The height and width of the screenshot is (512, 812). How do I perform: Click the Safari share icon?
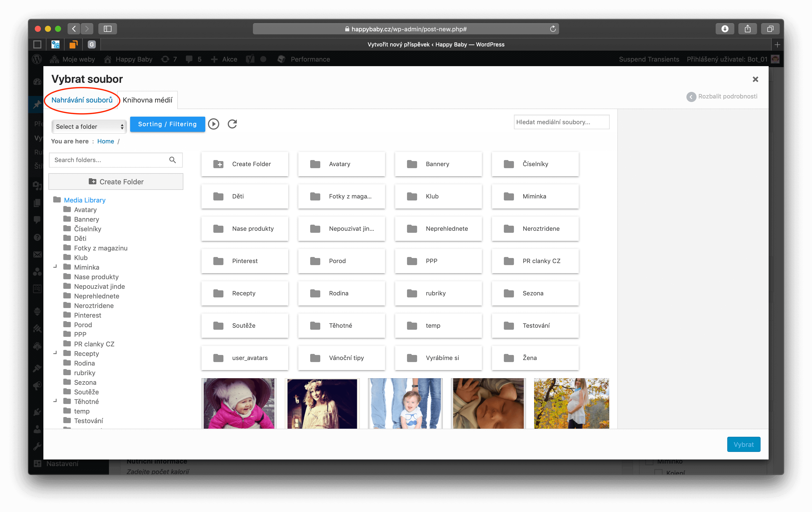[x=747, y=29]
